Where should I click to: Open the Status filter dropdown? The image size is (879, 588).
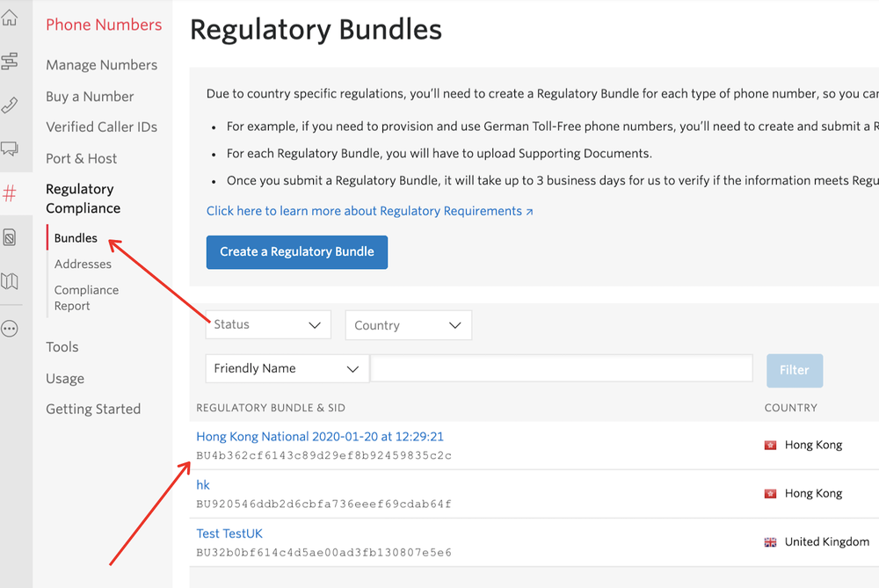(x=268, y=324)
